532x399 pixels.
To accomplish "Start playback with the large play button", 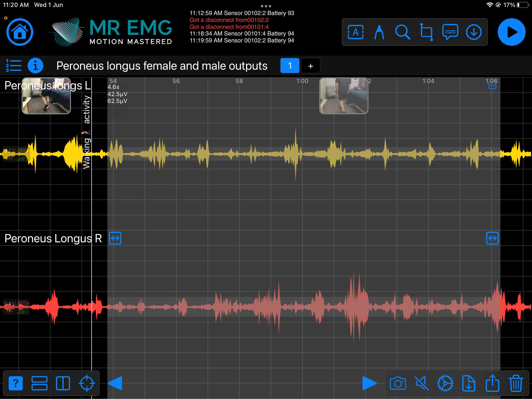I will (x=512, y=32).
